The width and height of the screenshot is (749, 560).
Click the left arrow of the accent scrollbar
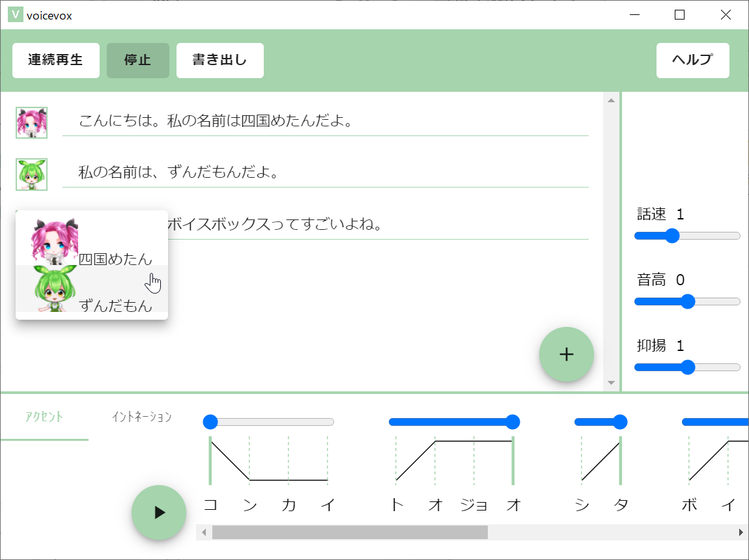(204, 532)
